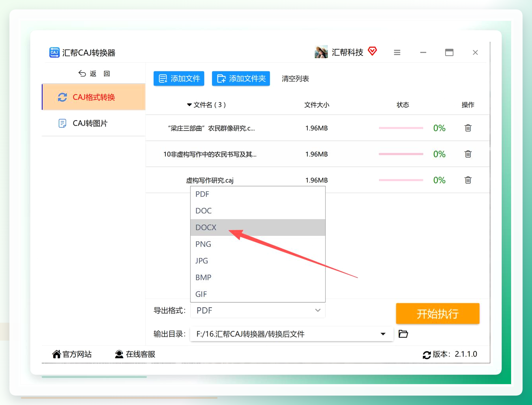Click the red VIP diamond icon
This screenshot has width=532, height=405.
tap(372, 51)
